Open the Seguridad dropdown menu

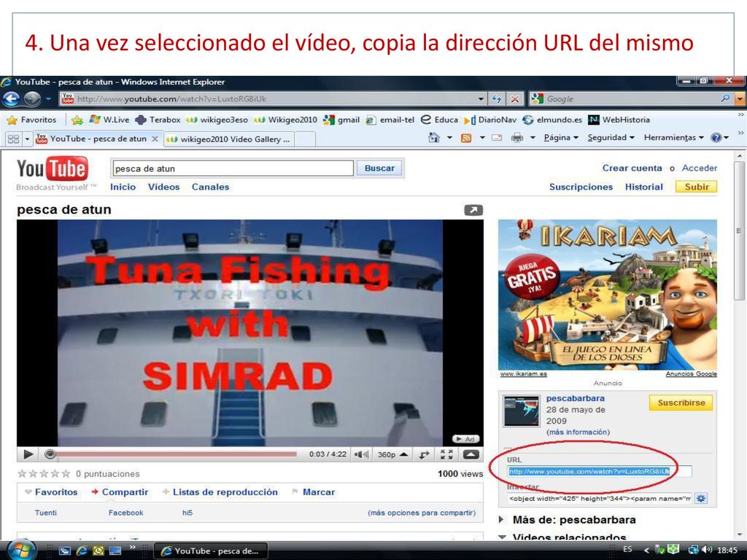click(611, 138)
